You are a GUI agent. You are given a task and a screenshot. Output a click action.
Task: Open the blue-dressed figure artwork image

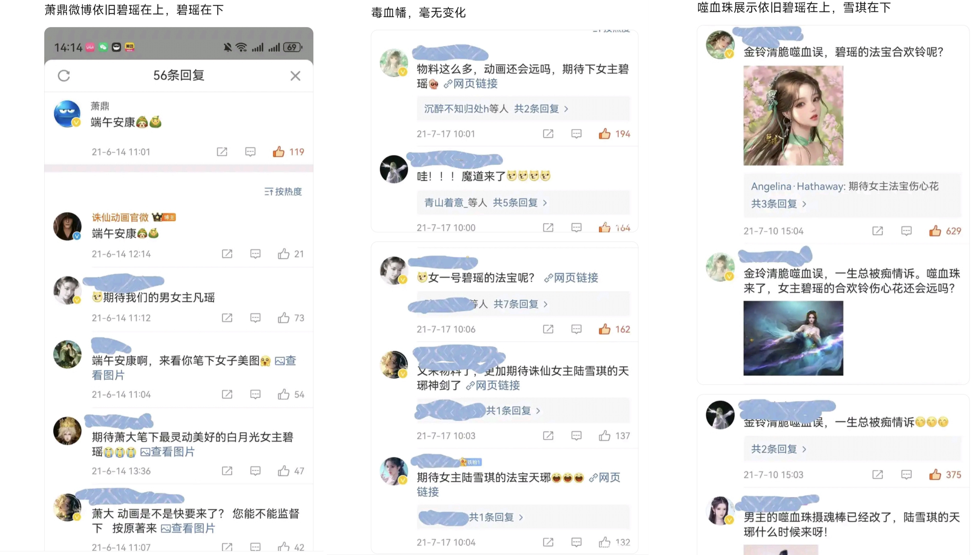tap(793, 338)
